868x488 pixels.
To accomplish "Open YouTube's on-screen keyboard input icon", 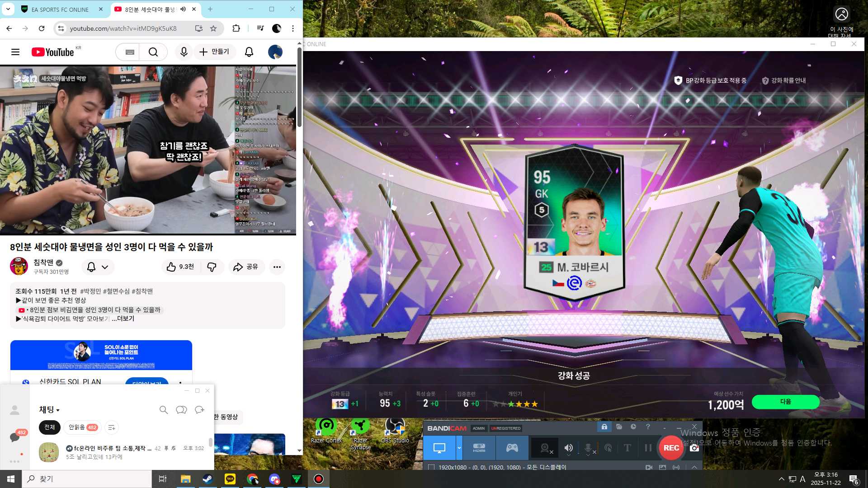I will click(130, 52).
